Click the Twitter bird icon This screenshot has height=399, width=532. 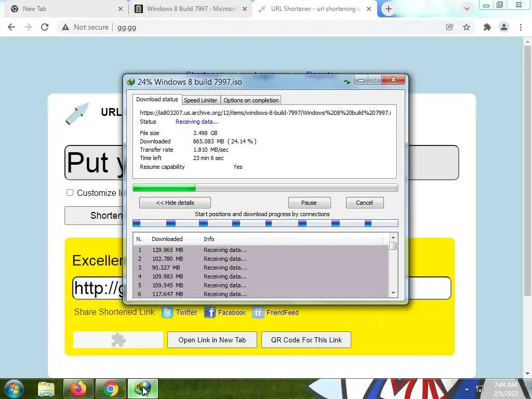coord(167,312)
